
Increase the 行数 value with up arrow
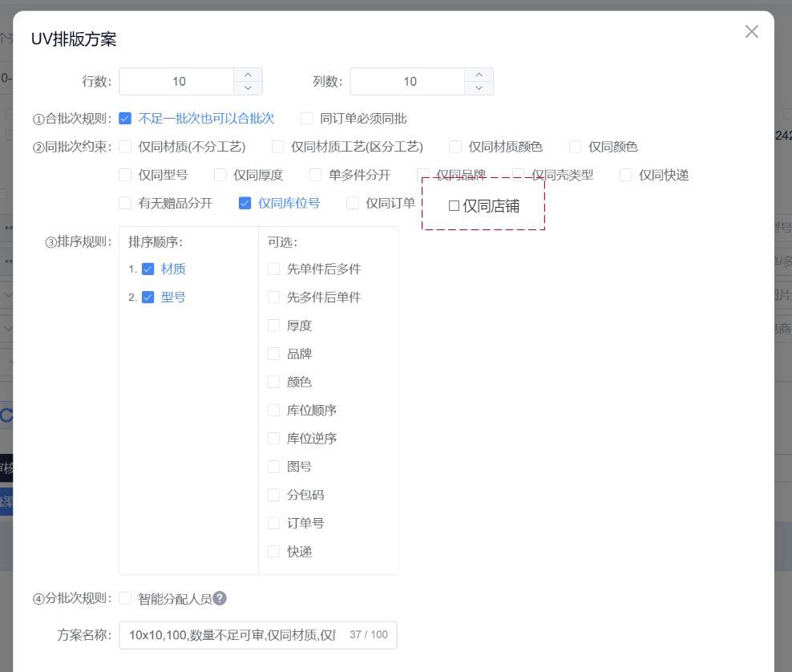point(248,75)
